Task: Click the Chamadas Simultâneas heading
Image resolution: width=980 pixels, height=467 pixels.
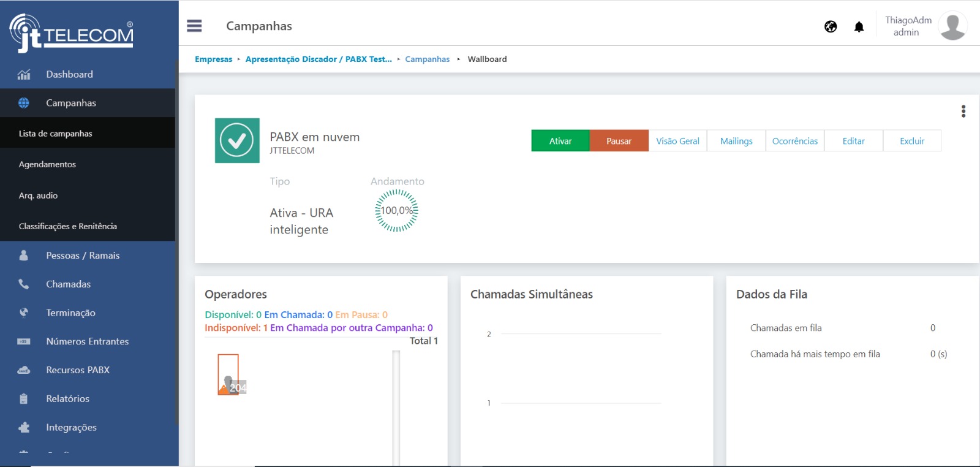Action: (532, 294)
